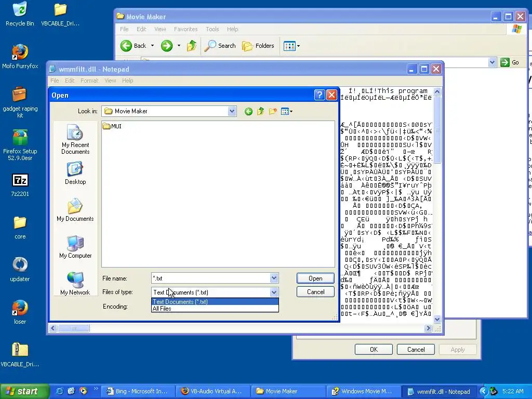Image resolution: width=532 pixels, height=399 pixels.
Task: Toggle Folders pane in Movie Maker explorer
Action: [258, 46]
